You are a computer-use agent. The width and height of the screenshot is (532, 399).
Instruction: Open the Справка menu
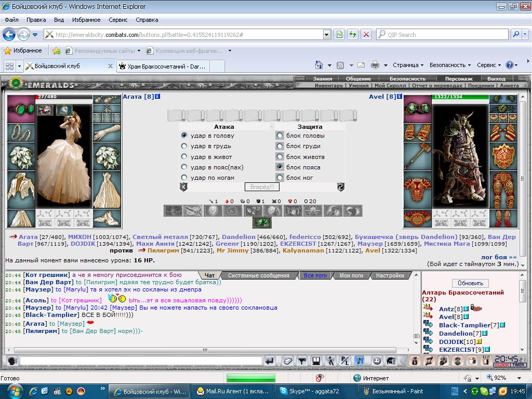coord(147,20)
